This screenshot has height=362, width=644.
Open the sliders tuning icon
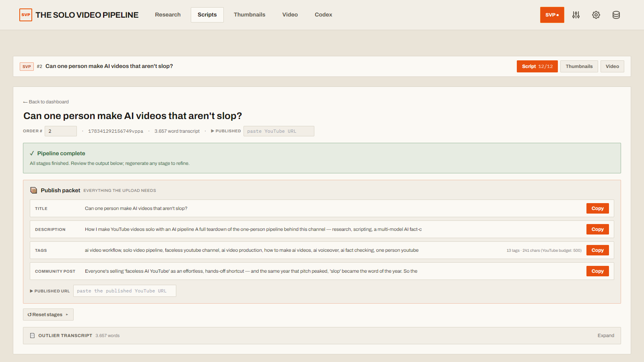(x=576, y=15)
